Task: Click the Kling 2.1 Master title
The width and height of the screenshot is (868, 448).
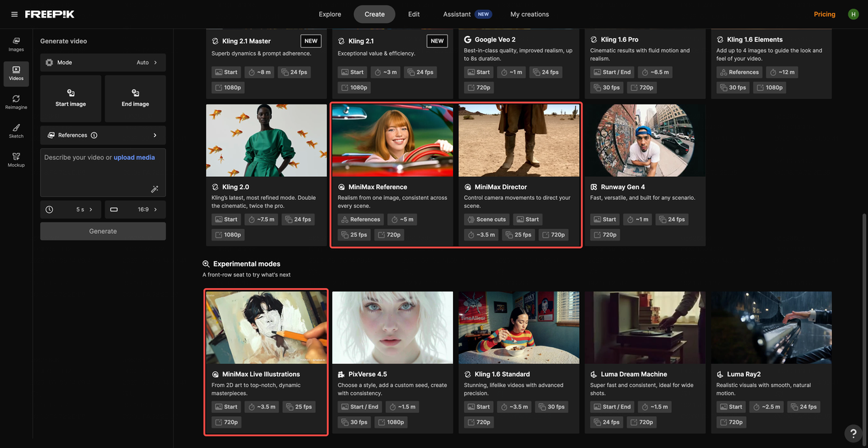Action: [x=246, y=41]
